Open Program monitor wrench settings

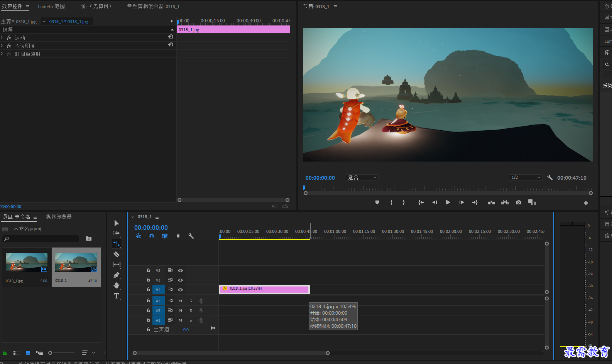point(550,177)
